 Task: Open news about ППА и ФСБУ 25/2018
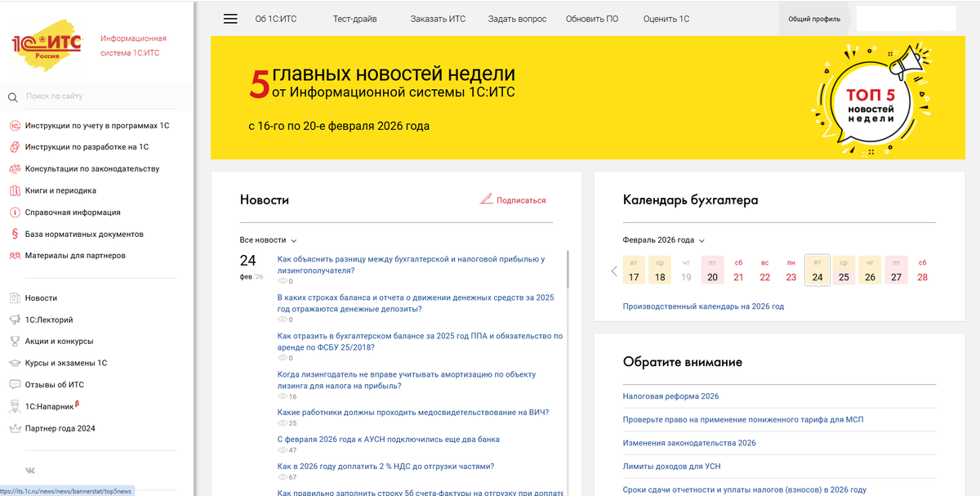coord(420,342)
